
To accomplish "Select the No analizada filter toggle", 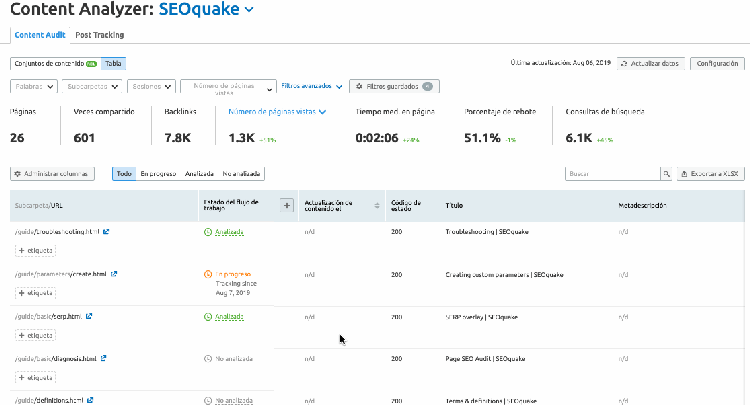I will pyautogui.click(x=241, y=174).
